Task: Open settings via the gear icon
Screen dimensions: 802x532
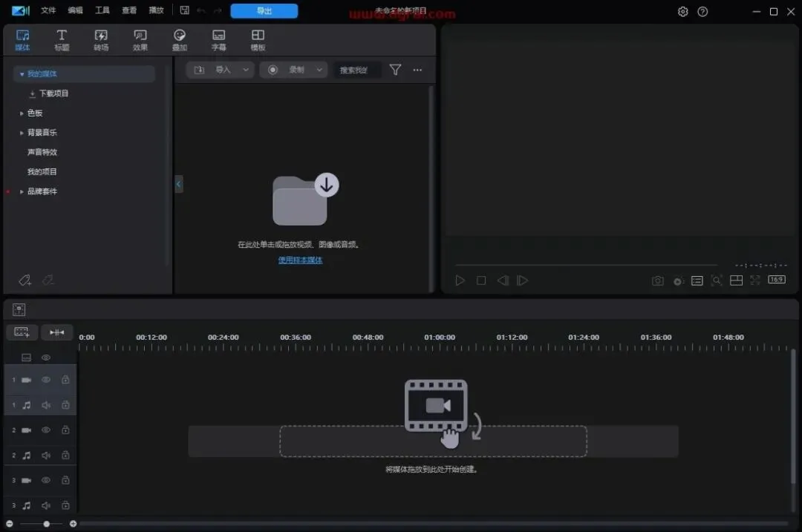Action: coord(683,11)
